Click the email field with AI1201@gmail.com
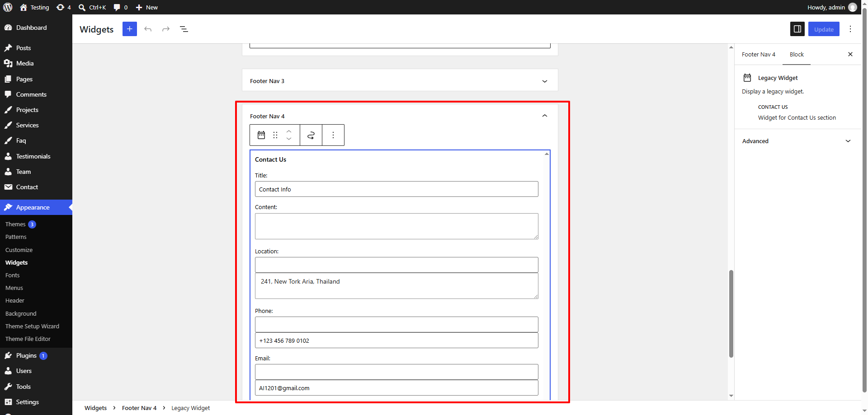Image resolution: width=868 pixels, height=415 pixels. 396,388
